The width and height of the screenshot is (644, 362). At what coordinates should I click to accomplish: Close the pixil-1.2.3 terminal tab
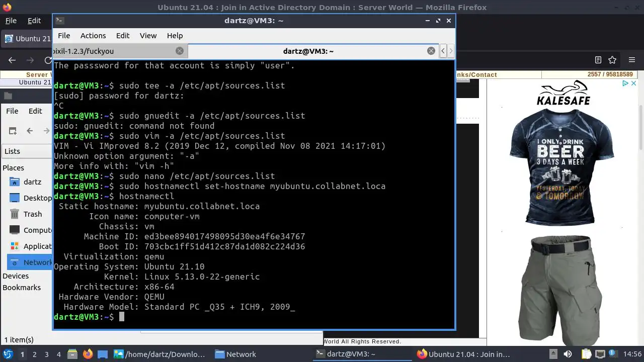(180, 51)
